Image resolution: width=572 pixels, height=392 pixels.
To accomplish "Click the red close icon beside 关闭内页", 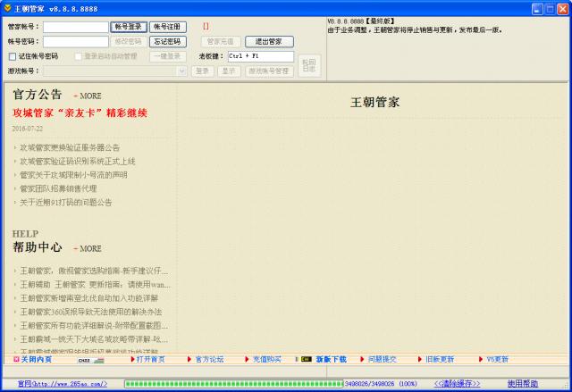I will point(16,360).
